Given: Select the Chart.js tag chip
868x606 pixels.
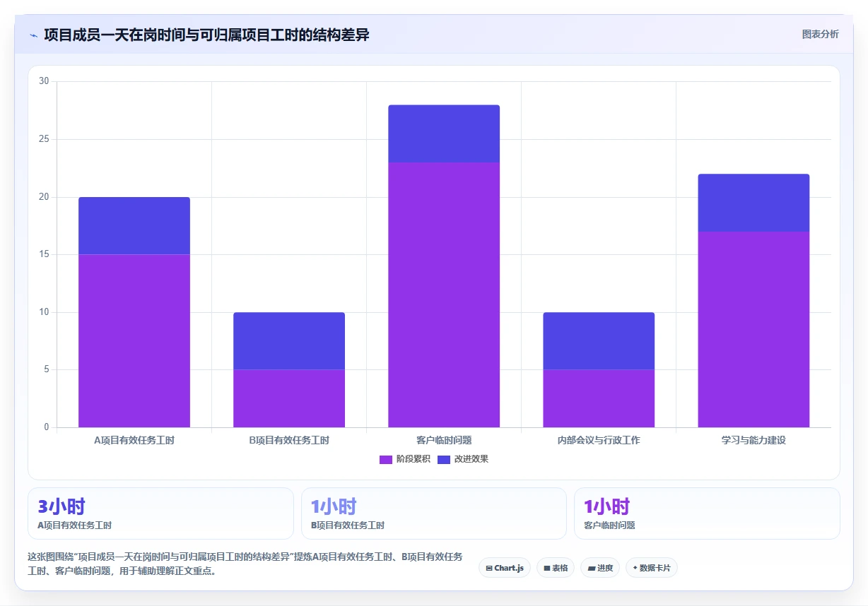Looking at the screenshot, I should (505, 568).
